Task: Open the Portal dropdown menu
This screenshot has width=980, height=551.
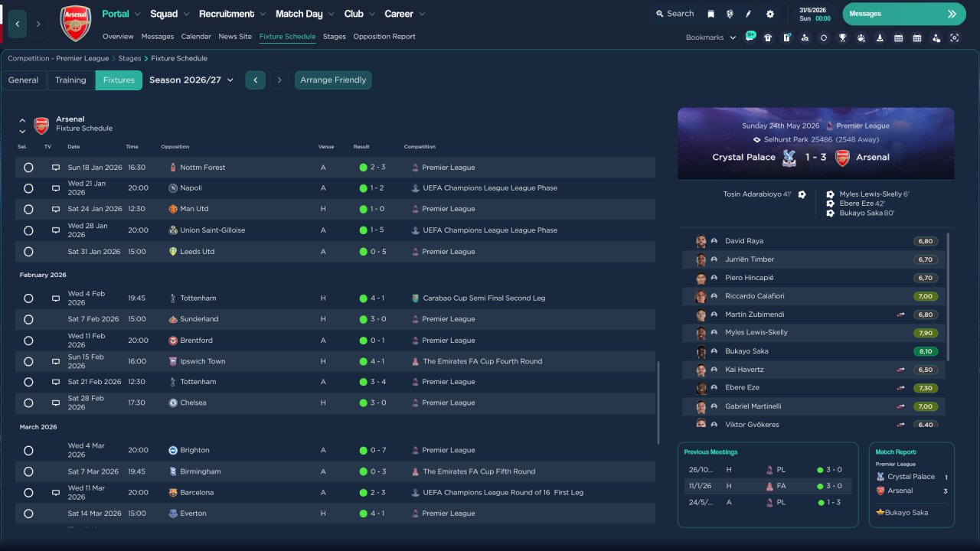Action: tap(122, 14)
